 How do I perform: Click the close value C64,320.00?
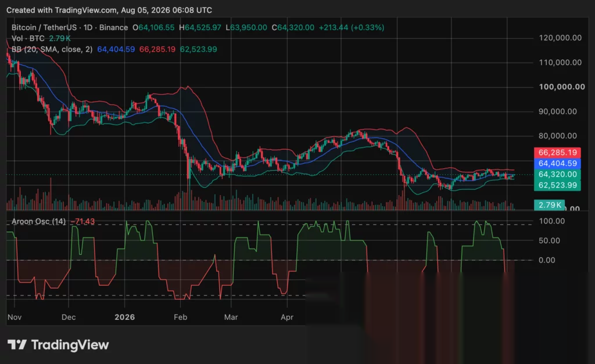[293, 27]
